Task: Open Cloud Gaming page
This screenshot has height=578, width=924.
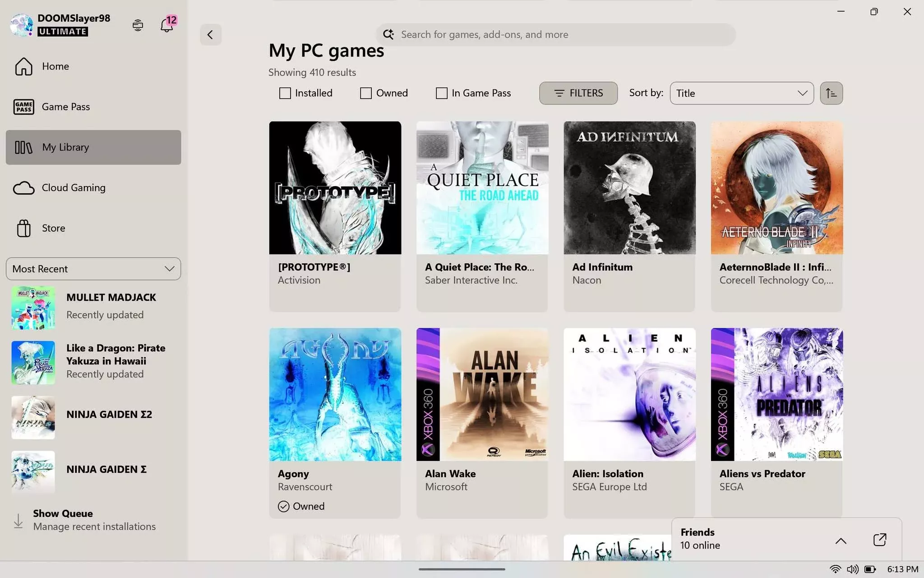Action: click(x=93, y=188)
